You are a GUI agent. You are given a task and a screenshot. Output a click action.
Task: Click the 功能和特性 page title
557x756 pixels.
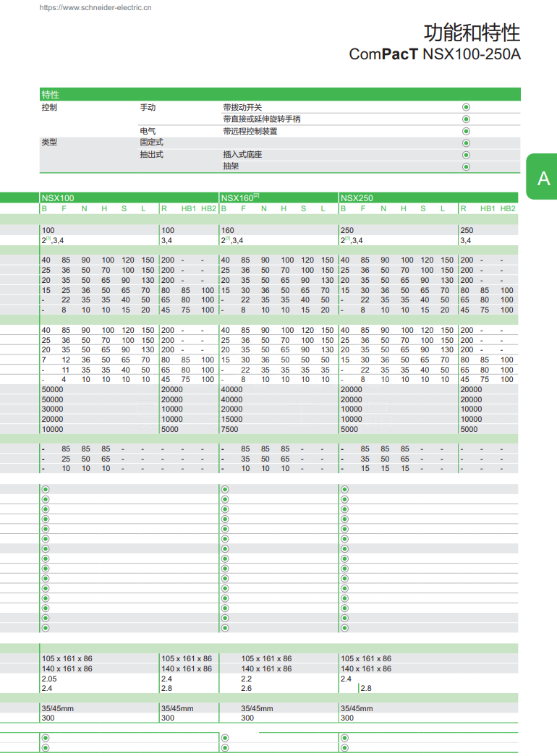[472, 33]
